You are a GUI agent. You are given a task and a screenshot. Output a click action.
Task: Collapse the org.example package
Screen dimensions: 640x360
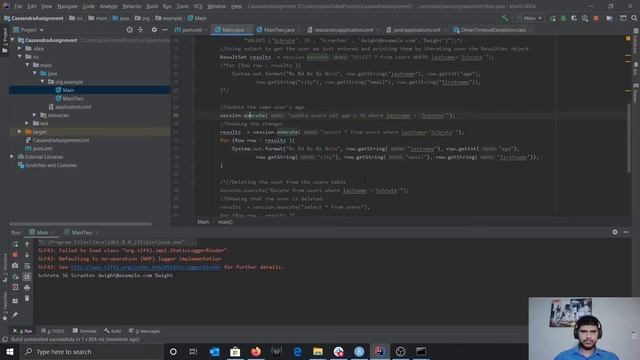click(42, 82)
